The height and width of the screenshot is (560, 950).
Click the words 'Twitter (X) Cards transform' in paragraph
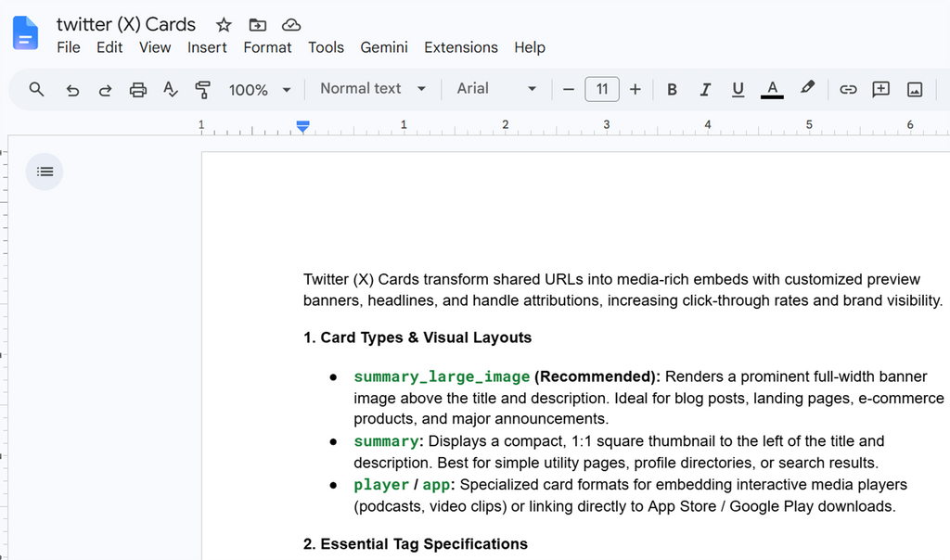click(x=396, y=280)
